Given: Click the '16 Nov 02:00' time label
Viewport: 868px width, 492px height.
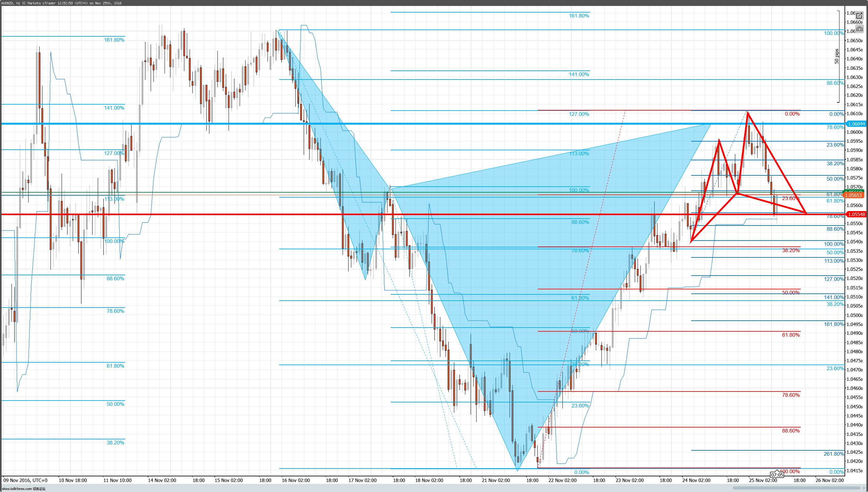Looking at the screenshot, I should click(295, 480).
